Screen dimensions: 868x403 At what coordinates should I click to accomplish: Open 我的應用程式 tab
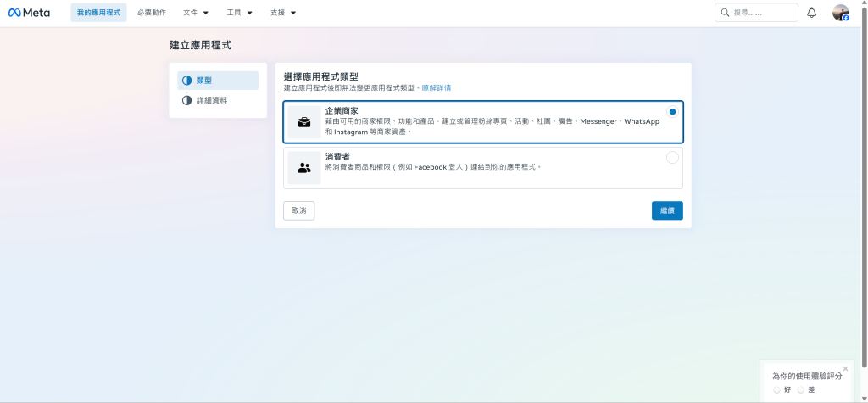(98, 13)
